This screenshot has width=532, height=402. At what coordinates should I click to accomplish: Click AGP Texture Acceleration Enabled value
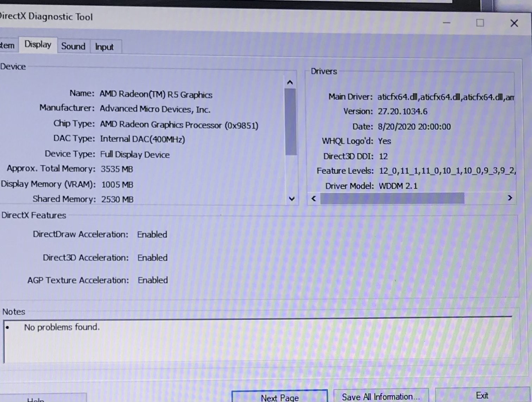click(x=153, y=280)
